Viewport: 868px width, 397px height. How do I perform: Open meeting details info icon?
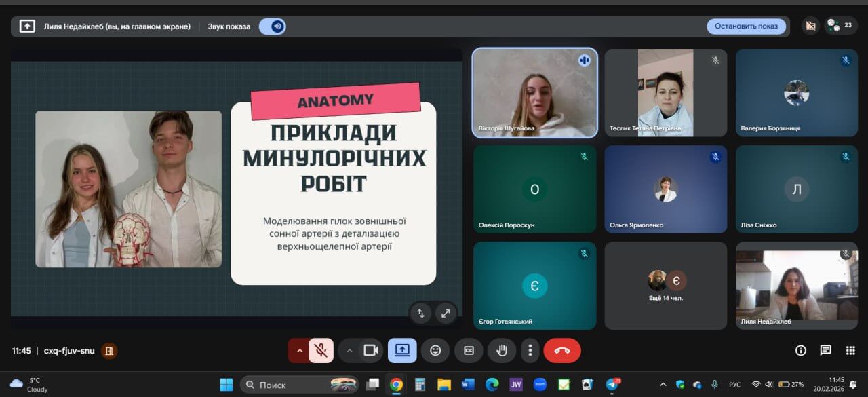(x=800, y=350)
